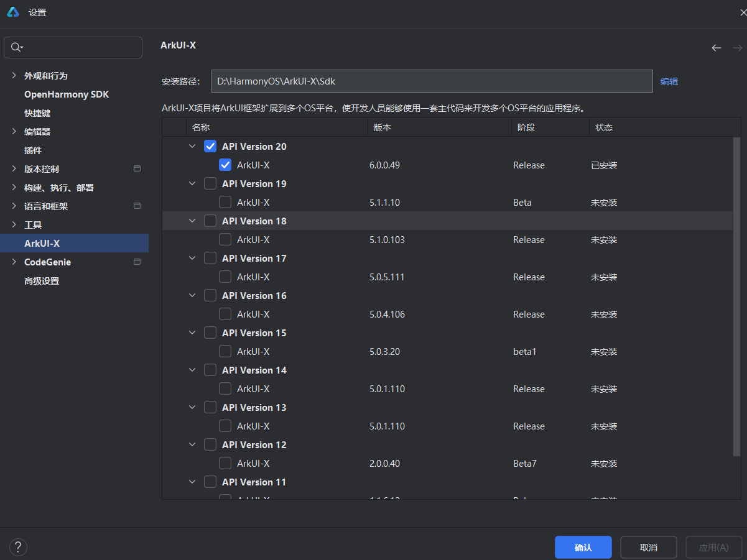Collapse the API Version 16 row
747x560 pixels.
[x=192, y=296]
